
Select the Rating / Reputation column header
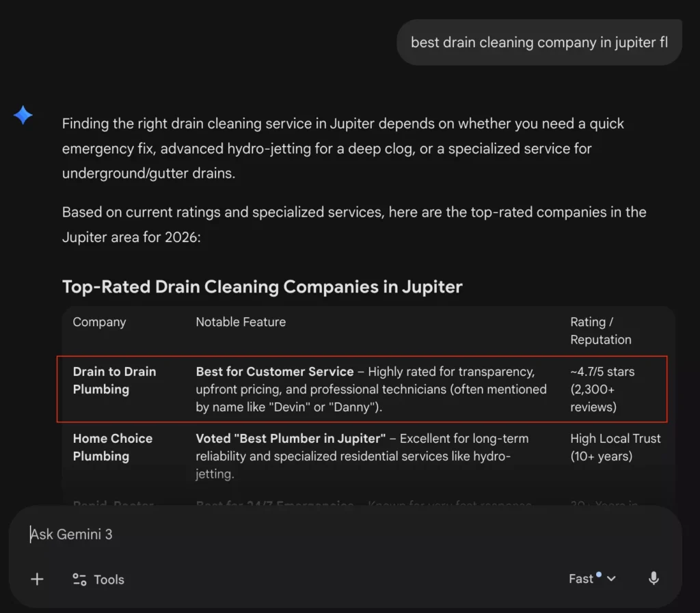pyautogui.click(x=600, y=331)
